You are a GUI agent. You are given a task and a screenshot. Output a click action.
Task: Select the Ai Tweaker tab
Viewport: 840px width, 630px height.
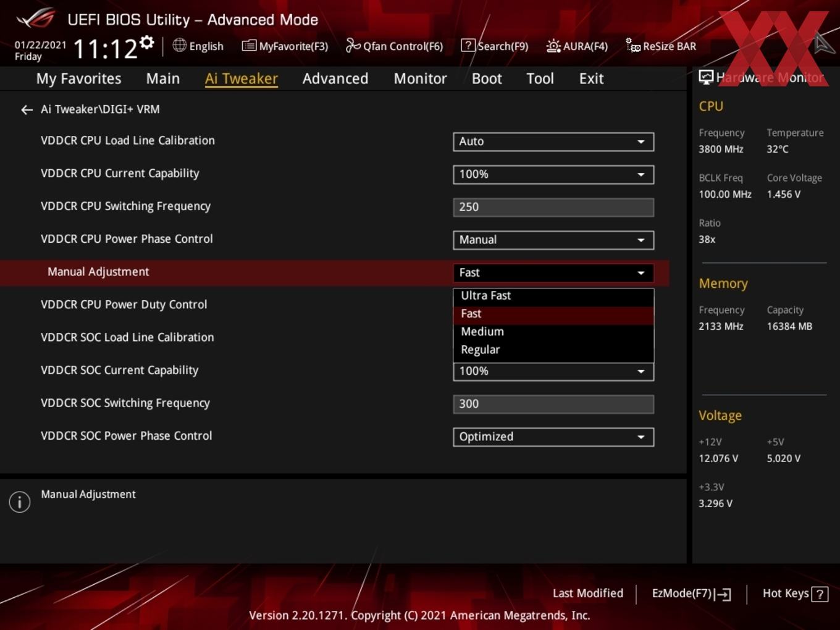tap(241, 78)
